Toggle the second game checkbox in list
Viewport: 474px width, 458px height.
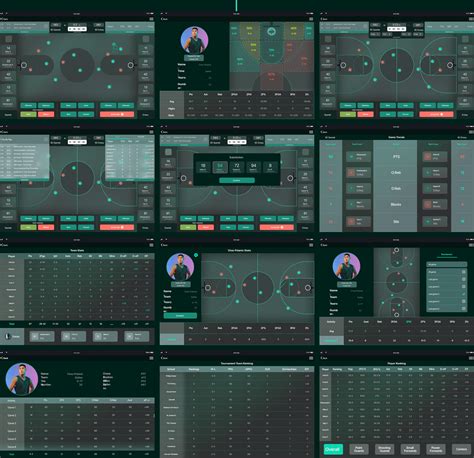(464, 279)
